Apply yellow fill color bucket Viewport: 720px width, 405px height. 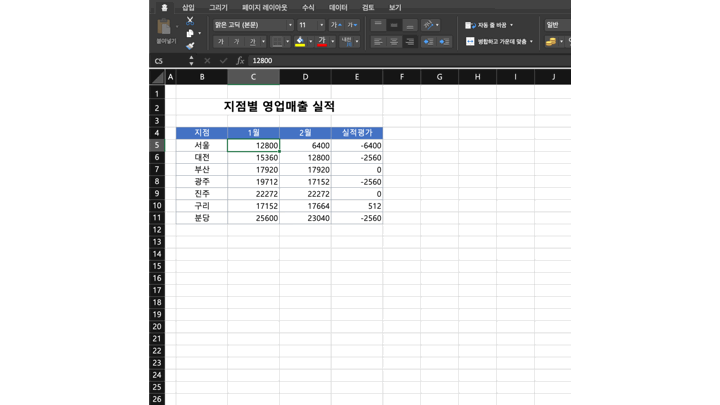[x=300, y=42]
